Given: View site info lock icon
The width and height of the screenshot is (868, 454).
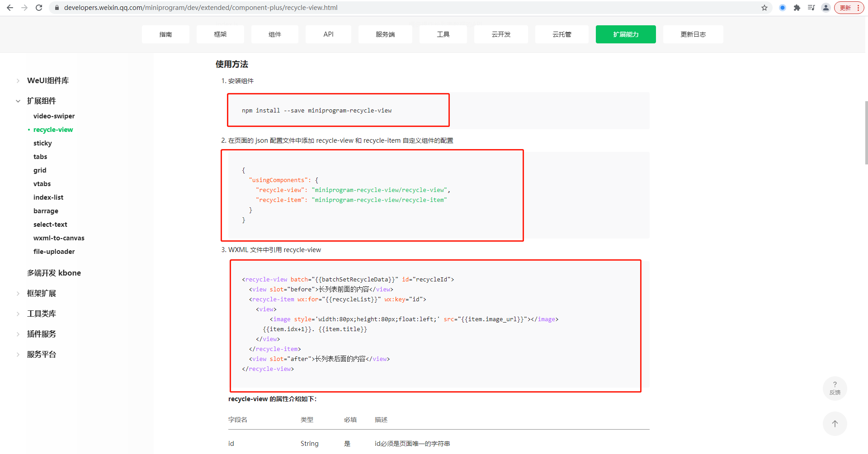Looking at the screenshot, I should click(57, 8).
